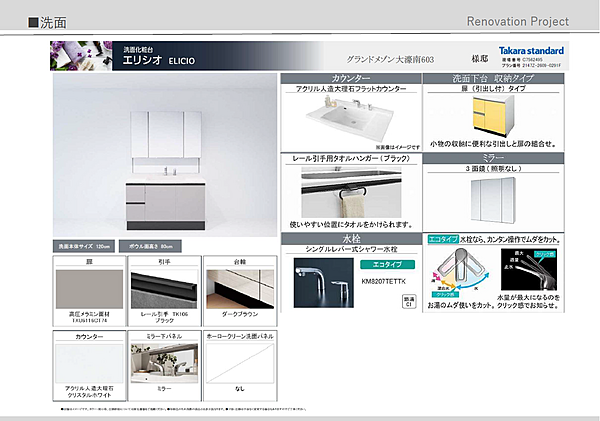Click the カウンター swatch card heading
Screen dimensions: 600x421
click(x=89, y=336)
